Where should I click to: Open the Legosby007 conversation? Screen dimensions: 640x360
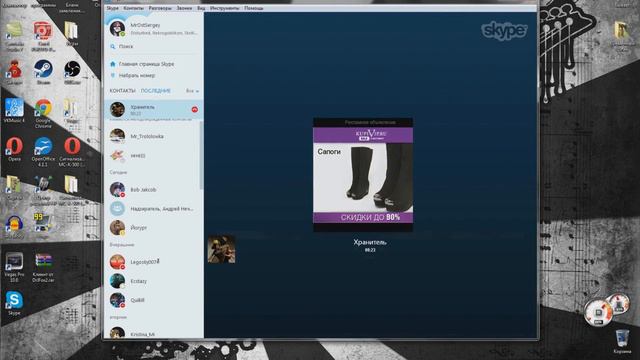click(153, 262)
